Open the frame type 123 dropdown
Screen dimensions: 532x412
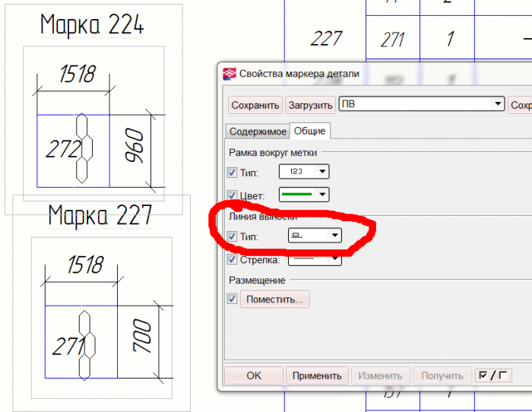tap(304, 171)
